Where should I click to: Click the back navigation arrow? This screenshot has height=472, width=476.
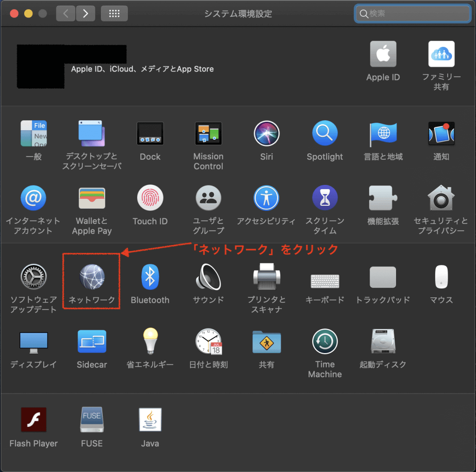66,13
